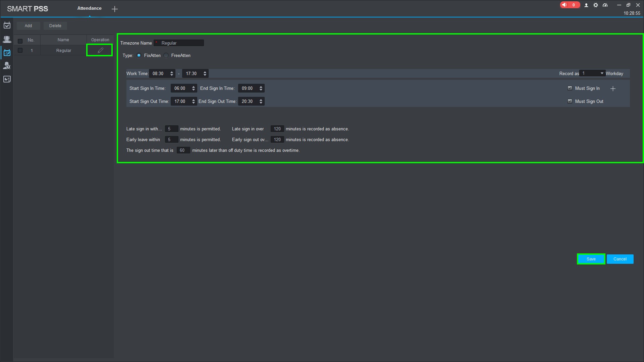Switch to the Attendance tab
The height and width of the screenshot is (362, 644).
point(89,8)
